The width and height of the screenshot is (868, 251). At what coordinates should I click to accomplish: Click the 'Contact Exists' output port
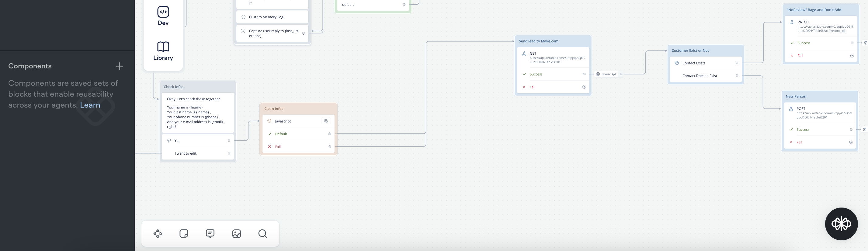[x=737, y=63]
